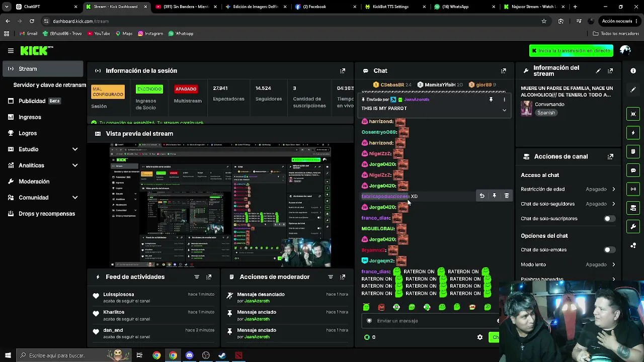Viewport: 644px width, 362px height.
Task: Collapse the pinned message with its chevron
Action: pos(504,110)
